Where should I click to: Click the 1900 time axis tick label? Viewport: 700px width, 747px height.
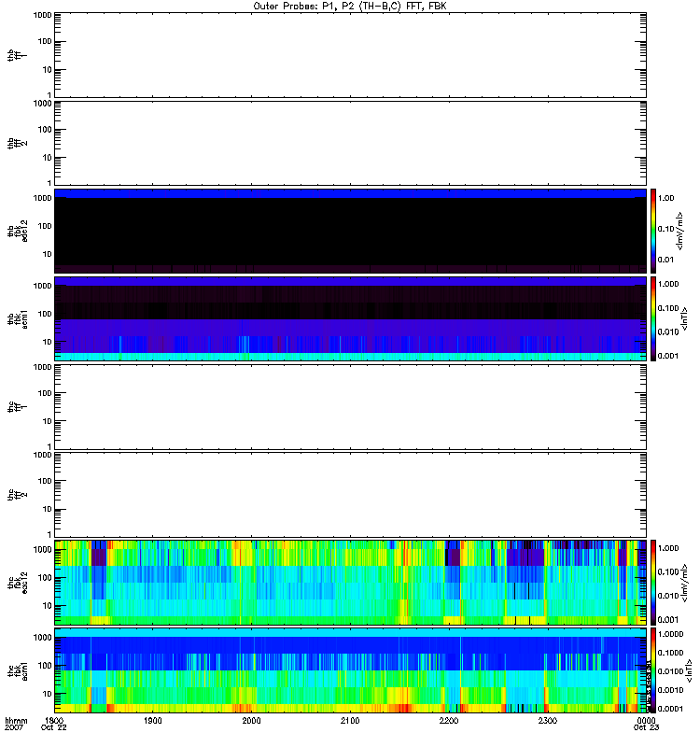[153, 722]
